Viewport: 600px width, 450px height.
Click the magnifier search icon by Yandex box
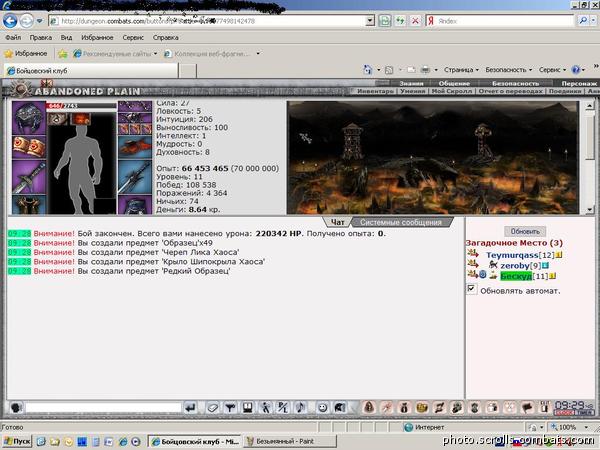[583, 21]
